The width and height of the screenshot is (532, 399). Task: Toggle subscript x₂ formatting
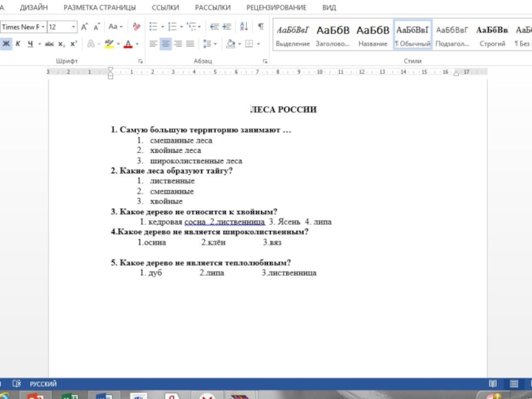[x=61, y=44]
